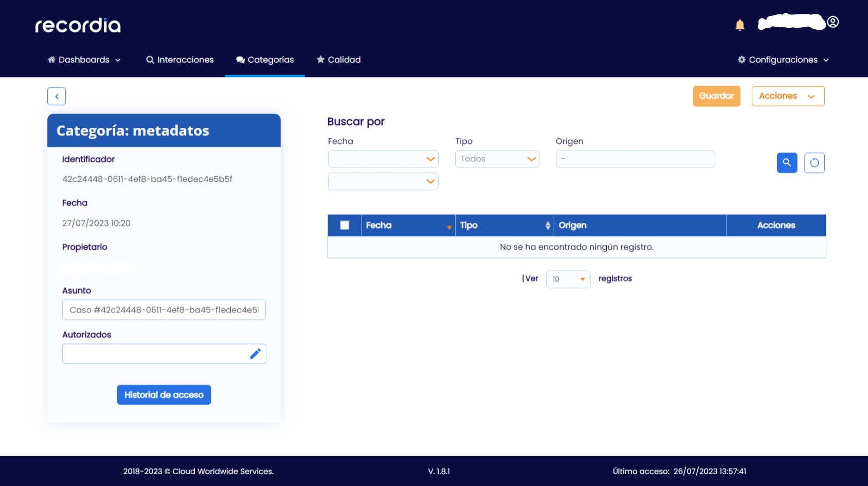
Task: Click into the Origen input field
Action: (636, 159)
